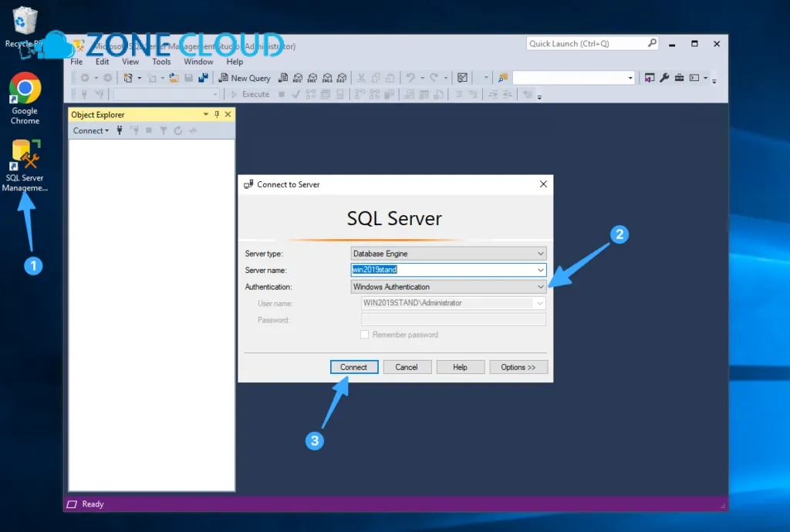Open the Toolbox icon in toolbar
This screenshot has height=532, width=790.
(x=679, y=78)
